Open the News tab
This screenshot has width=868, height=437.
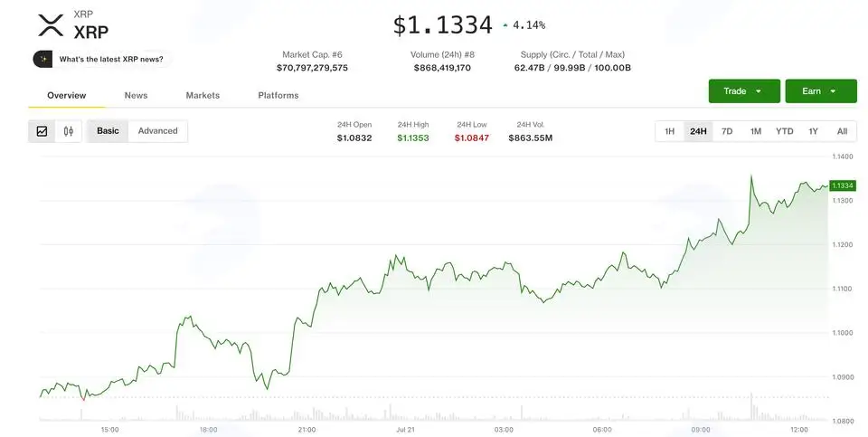pyautogui.click(x=137, y=95)
